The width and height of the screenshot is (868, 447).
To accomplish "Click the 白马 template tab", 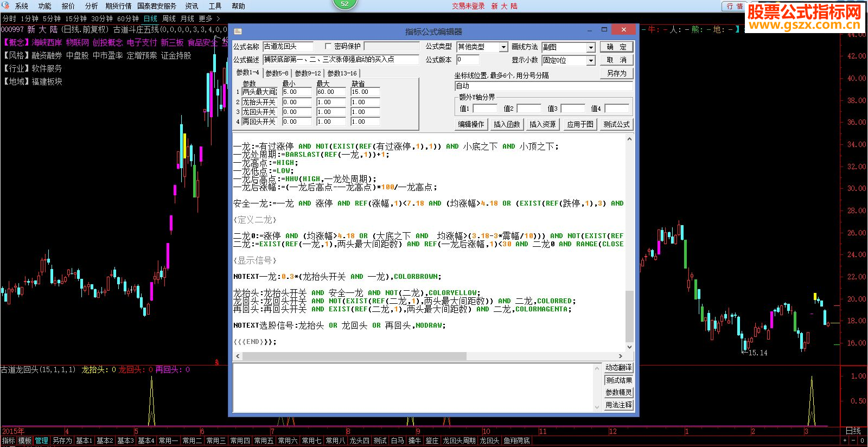I will (397, 440).
